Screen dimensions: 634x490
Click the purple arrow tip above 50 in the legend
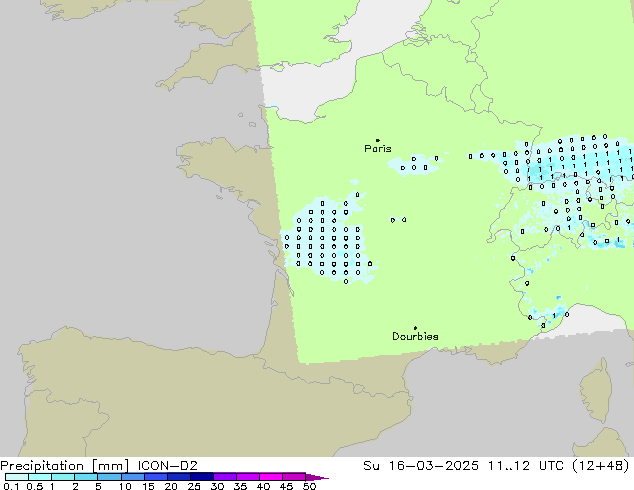click(x=317, y=477)
